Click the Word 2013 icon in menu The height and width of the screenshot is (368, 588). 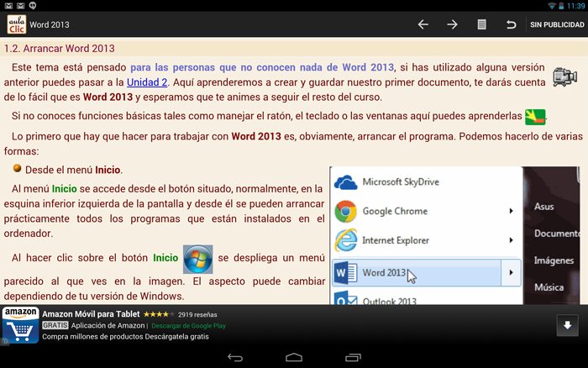pos(345,273)
